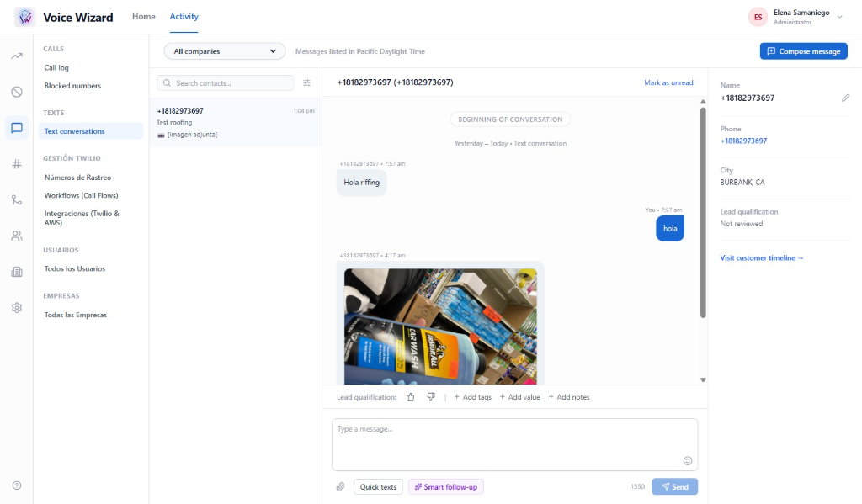Click the Compose message button
Viewport: 862px width, 504px height.
click(804, 51)
